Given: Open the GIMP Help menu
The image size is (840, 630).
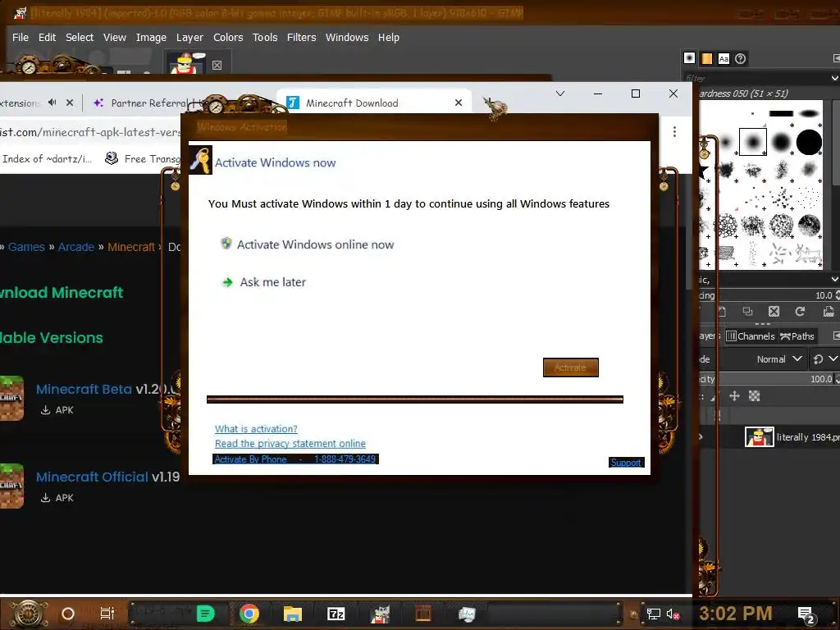Looking at the screenshot, I should tap(389, 37).
